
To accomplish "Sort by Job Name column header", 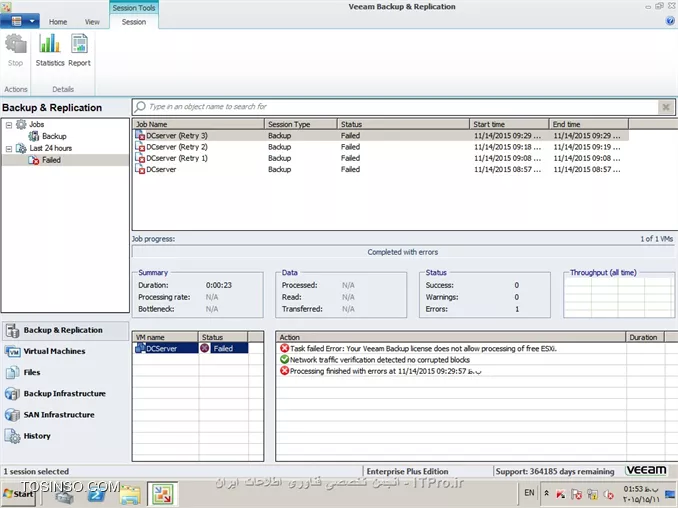I will click(x=198, y=124).
